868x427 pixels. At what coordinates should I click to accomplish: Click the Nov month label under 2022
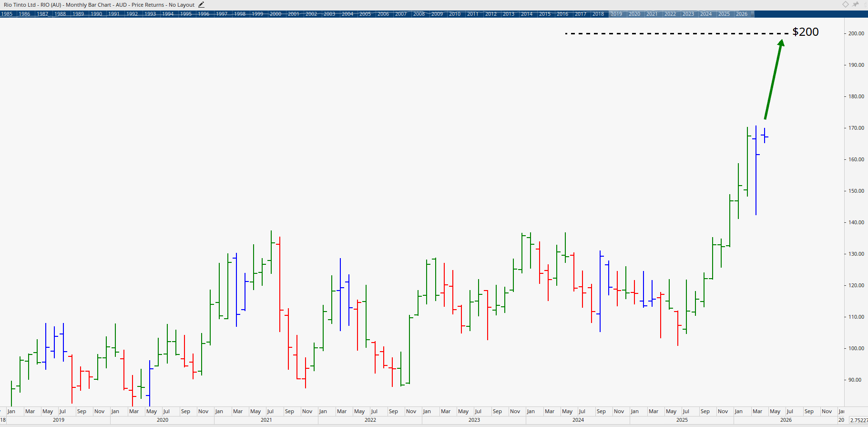[x=411, y=411]
